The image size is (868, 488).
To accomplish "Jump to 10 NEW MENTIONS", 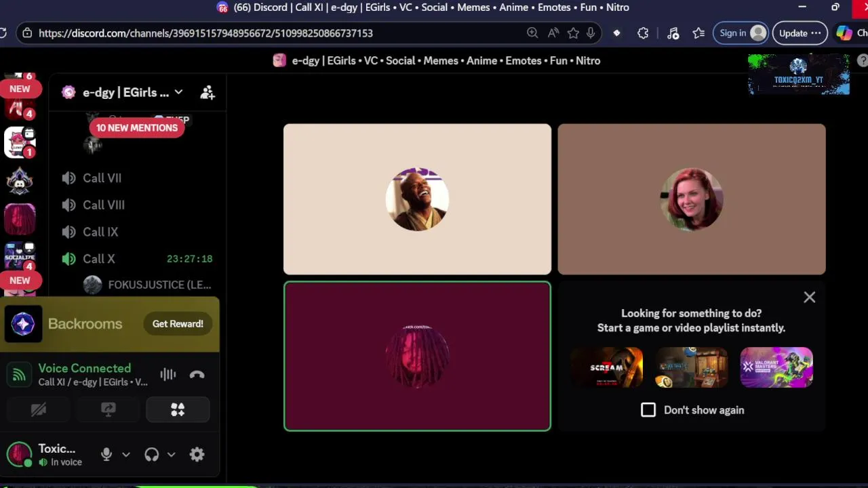I will 137,128.
